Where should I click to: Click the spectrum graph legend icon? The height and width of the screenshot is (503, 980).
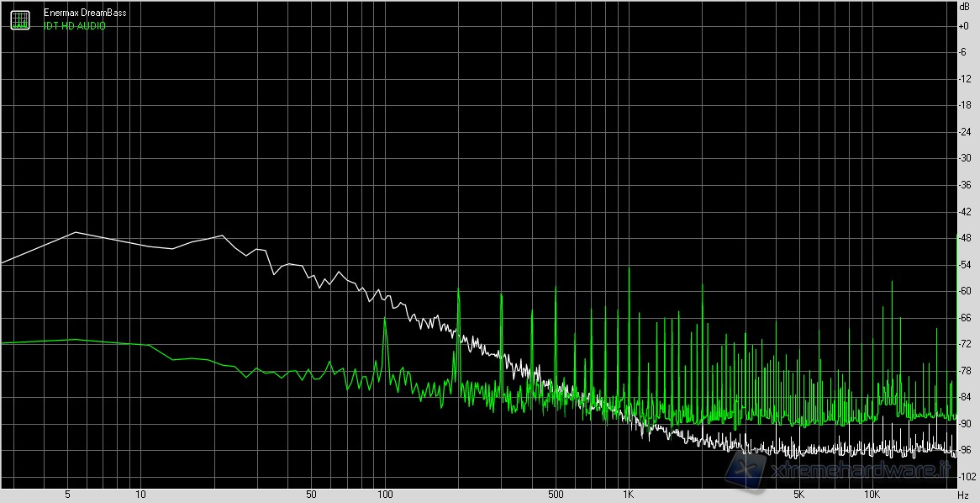coord(19,19)
